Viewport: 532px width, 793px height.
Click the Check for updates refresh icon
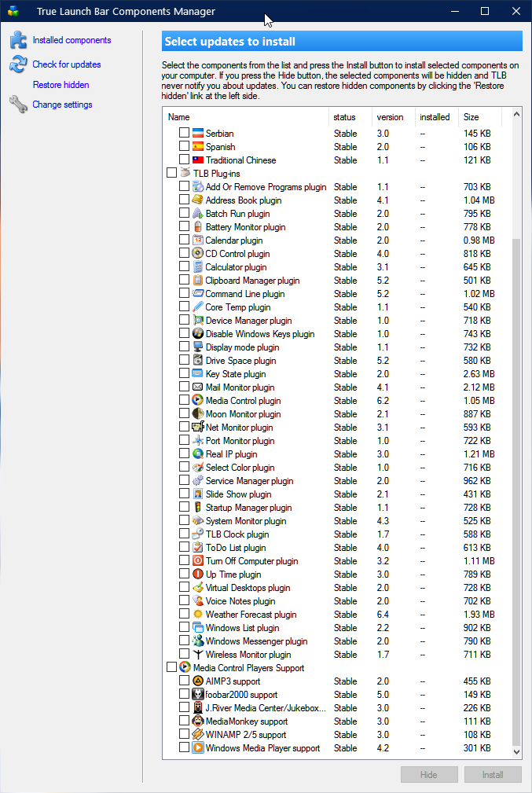(18, 65)
